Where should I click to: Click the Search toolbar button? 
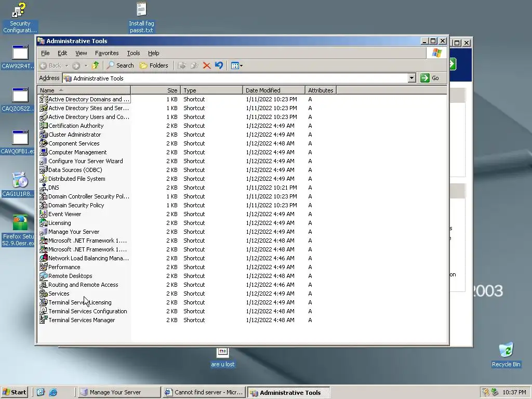pyautogui.click(x=121, y=65)
